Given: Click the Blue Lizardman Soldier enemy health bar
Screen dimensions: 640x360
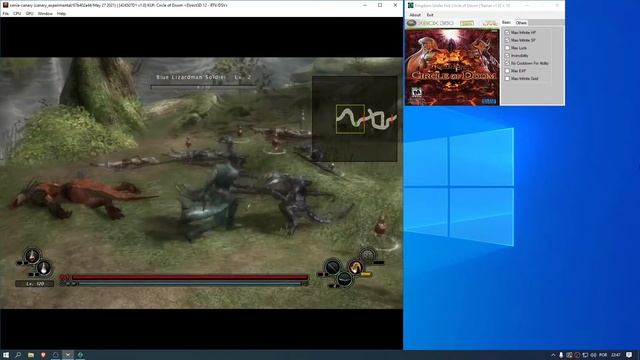Looking at the screenshot, I should [x=203, y=87].
